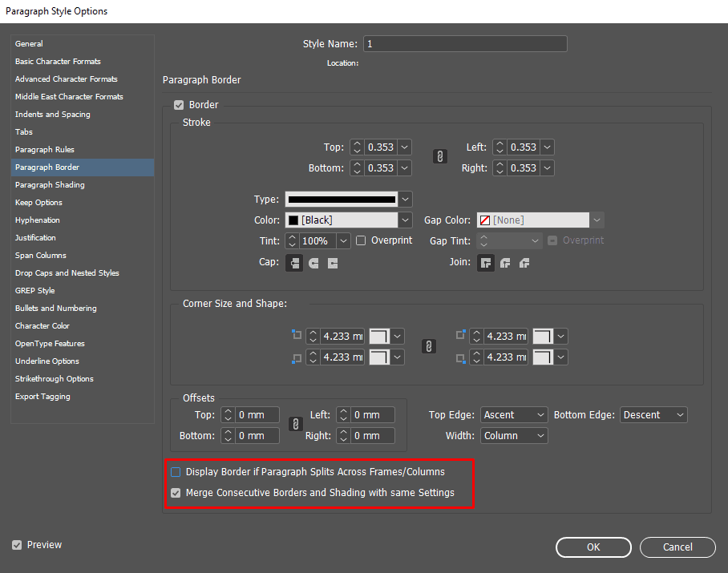Open the Right stroke width dropdown arrow
Viewport: 728px width, 573px height.
548,168
